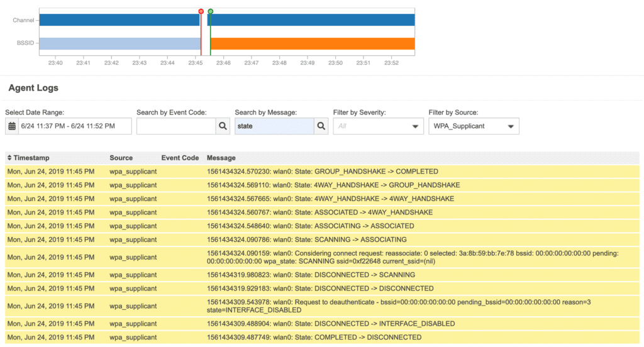This screenshot has width=644, height=347.
Task: Click the Search by Message field containing 'state'
Action: [x=274, y=126]
